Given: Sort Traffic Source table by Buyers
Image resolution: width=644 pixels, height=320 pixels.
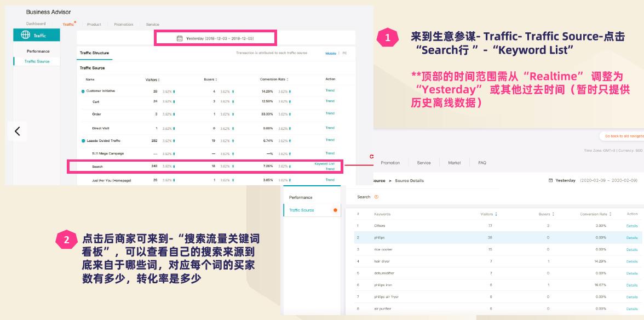Looking at the screenshot, I should click(216, 79).
